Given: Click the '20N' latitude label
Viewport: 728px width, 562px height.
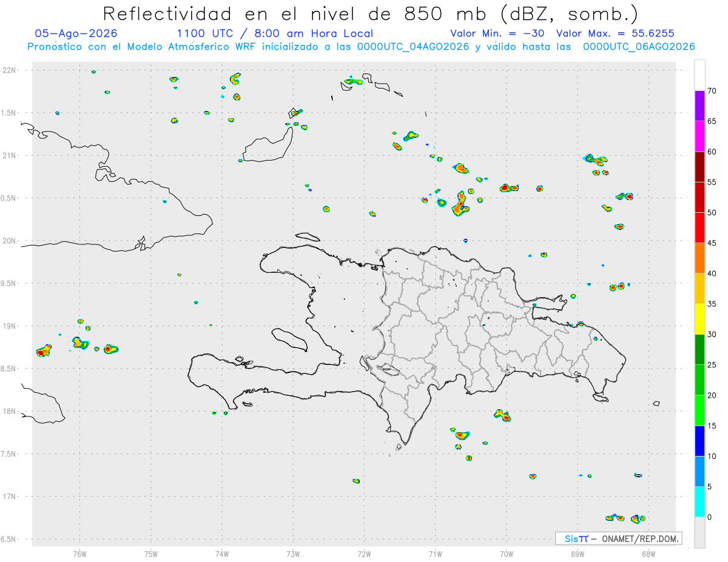Looking at the screenshot, I should tap(10, 241).
